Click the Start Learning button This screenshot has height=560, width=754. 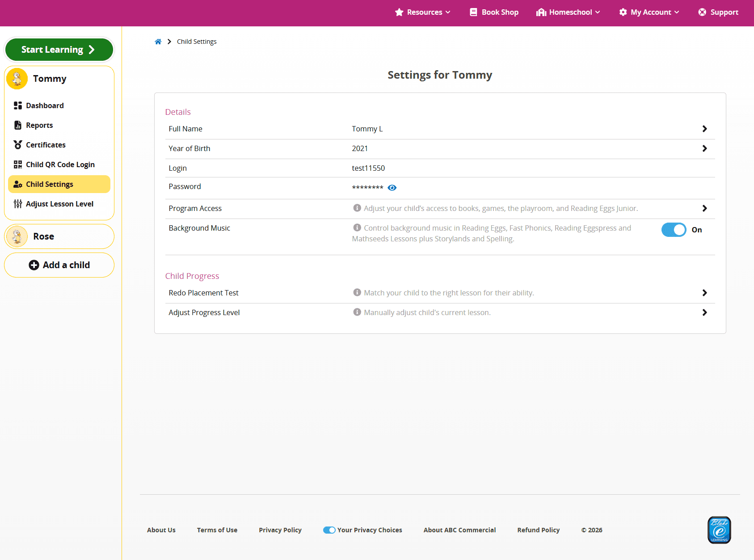click(x=59, y=50)
